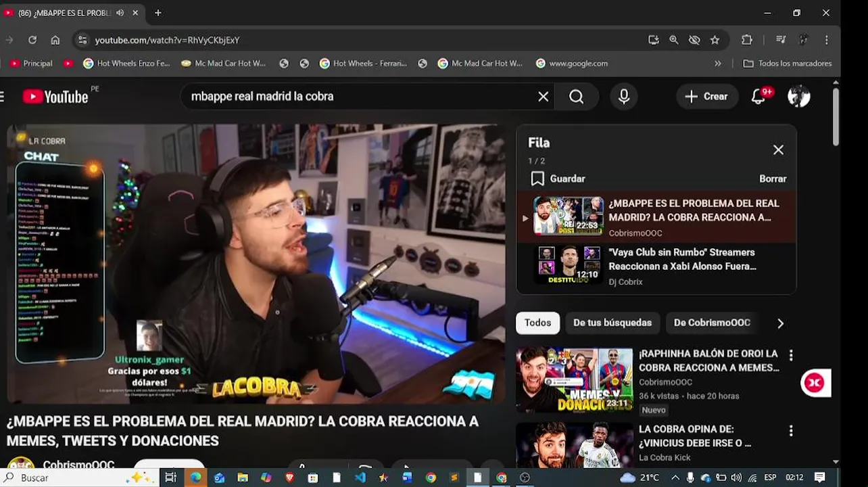View site information icon in address bar
Viewport: 868px width, 487px height.
coord(82,40)
